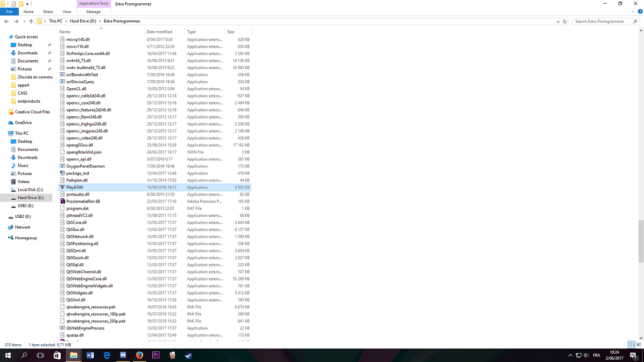Image resolution: width=644 pixels, height=362 pixels.
Task: Open the Manage ribbon tab
Action: pos(93,12)
